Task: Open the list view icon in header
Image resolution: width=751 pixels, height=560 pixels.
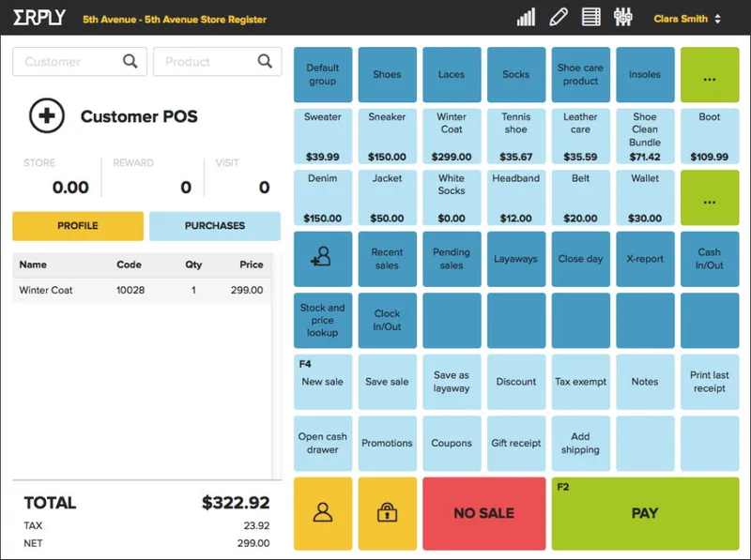Action: [590, 18]
